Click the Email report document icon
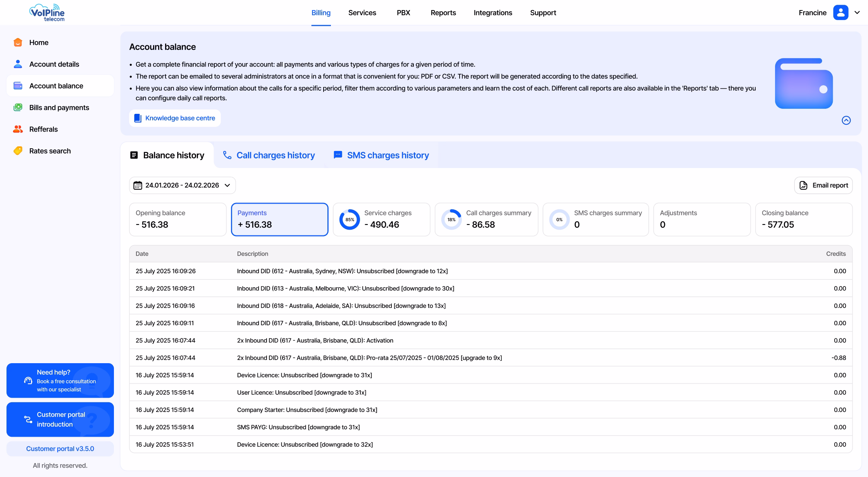 [x=804, y=185]
